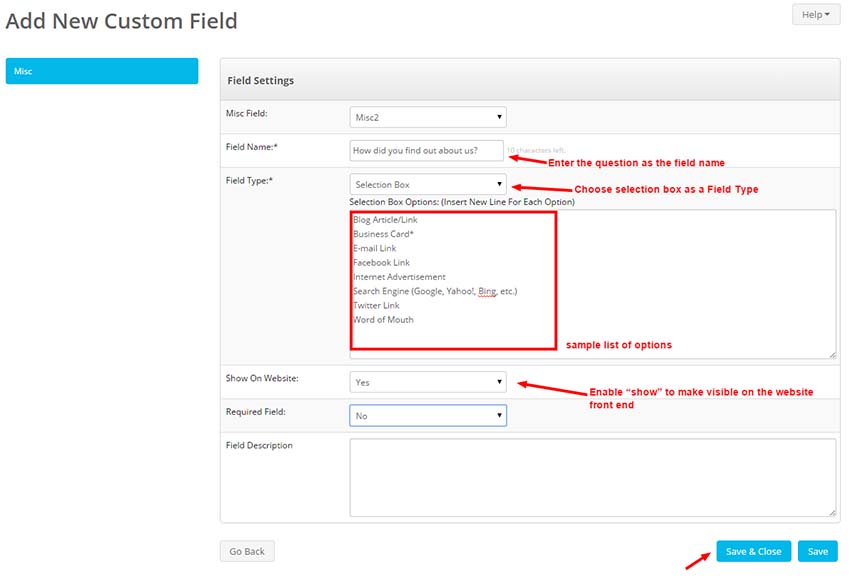
Task: Open the Help dropdown menu
Action: 815,15
